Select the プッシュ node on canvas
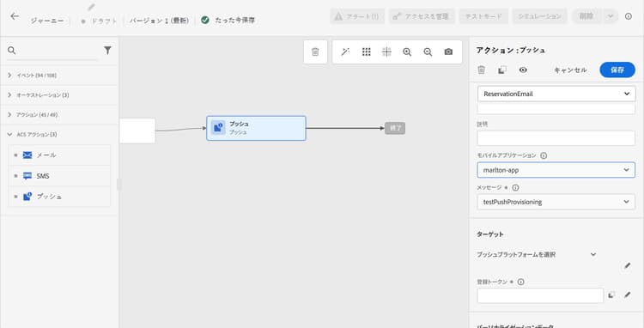644x328 pixels. pyautogui.click(x=256, y=128)
